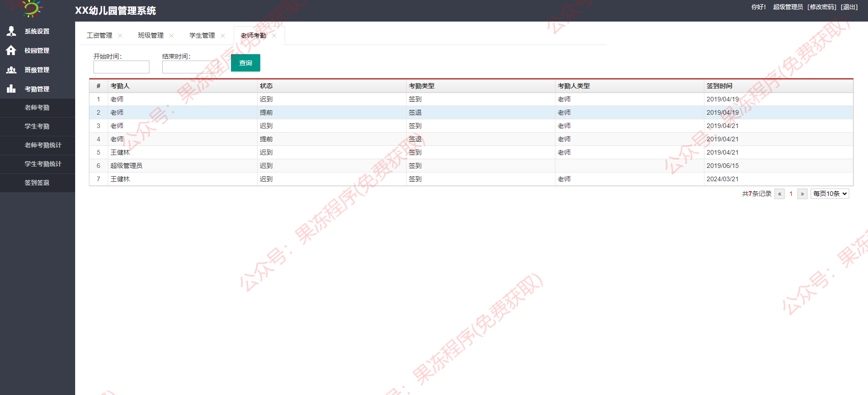Open 校园管理 in the sidebar
This screenshot has height=395, width=868.
click(37, 50)
